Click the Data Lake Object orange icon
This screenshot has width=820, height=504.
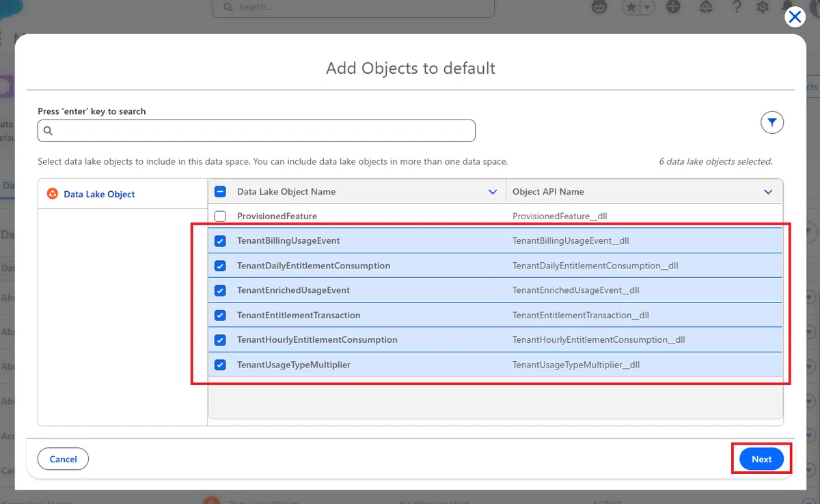[x=52, y=194]
